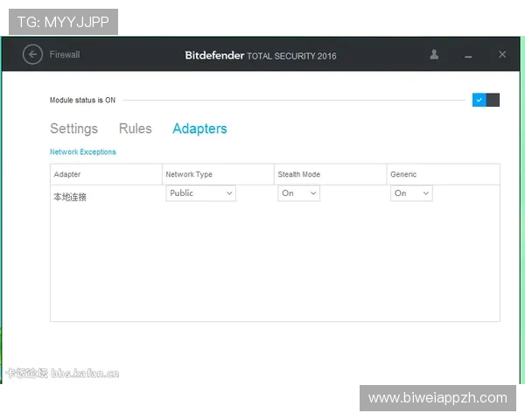Open the Network Type dropdown set to Public
The height and width of the screenshot is (420, 525).
coord(200,193)
